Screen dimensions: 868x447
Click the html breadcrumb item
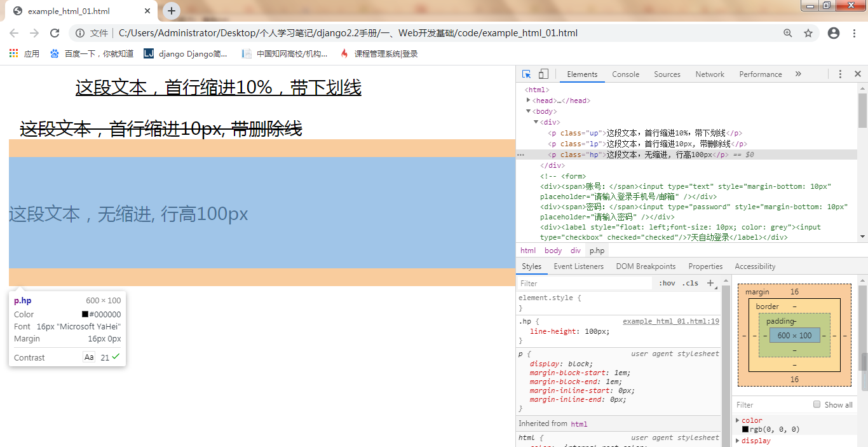click(528, 251)
